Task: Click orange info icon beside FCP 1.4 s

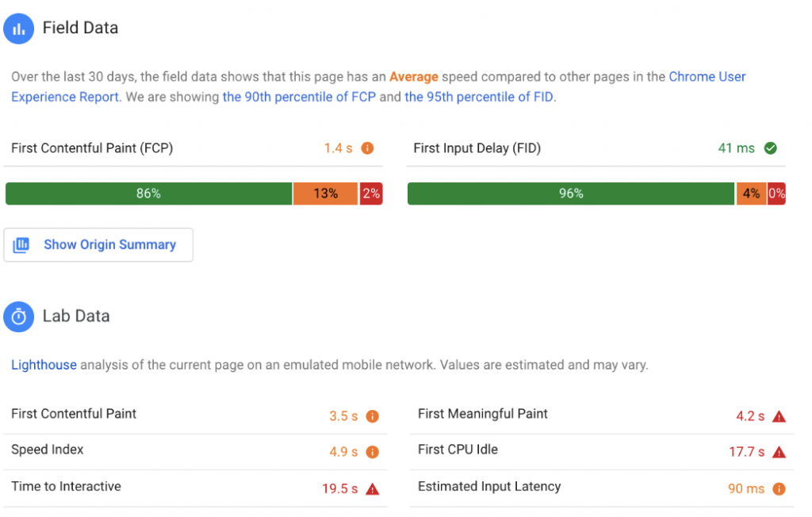Action: 367,148
